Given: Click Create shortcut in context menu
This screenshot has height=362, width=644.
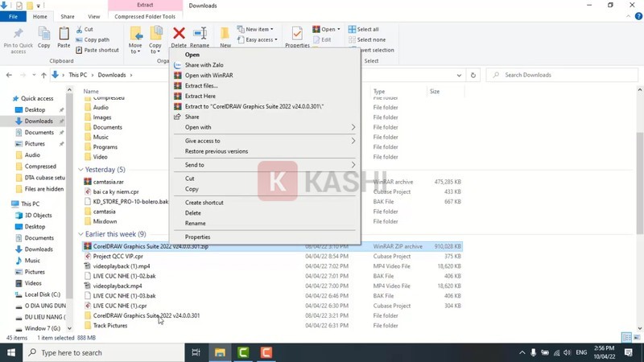Looking at the screenshot, I should (265, 203).
